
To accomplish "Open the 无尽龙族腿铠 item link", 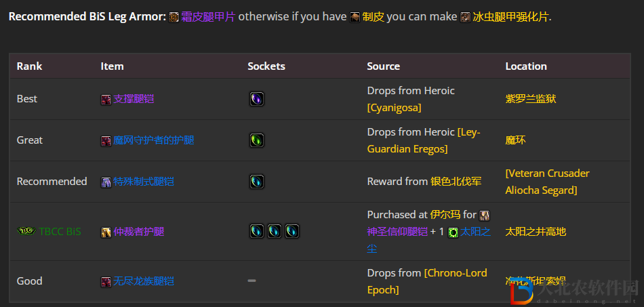I will pyautogui.click(x=143, y=281).
